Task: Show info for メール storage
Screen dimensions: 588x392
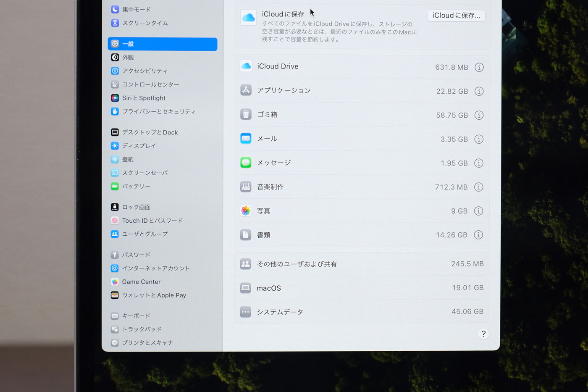Action: (479, 139)
